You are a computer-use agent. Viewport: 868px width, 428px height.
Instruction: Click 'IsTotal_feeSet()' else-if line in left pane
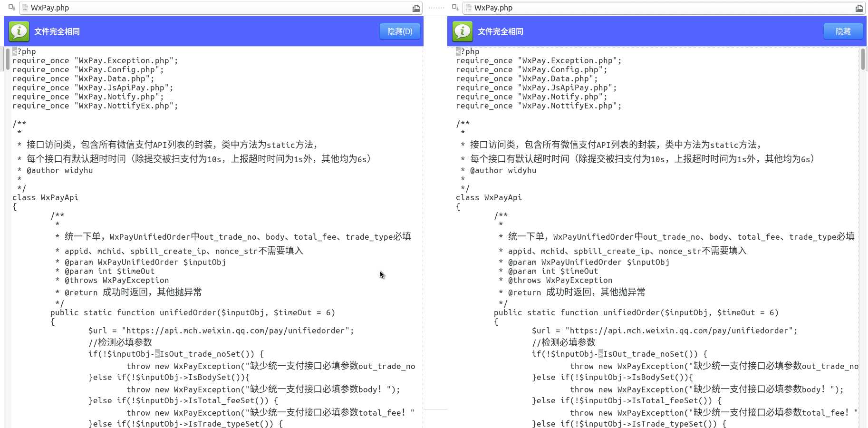click(x=183, y=400)
